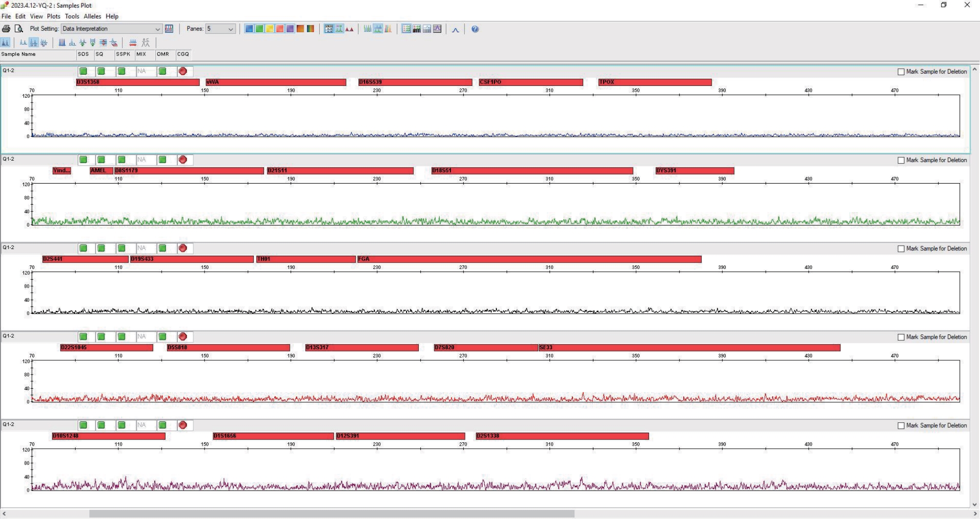Check Mark Sample for Deletion in D22S1045 pane
This screenshot has height=519, width=980.
coord(901,337)
